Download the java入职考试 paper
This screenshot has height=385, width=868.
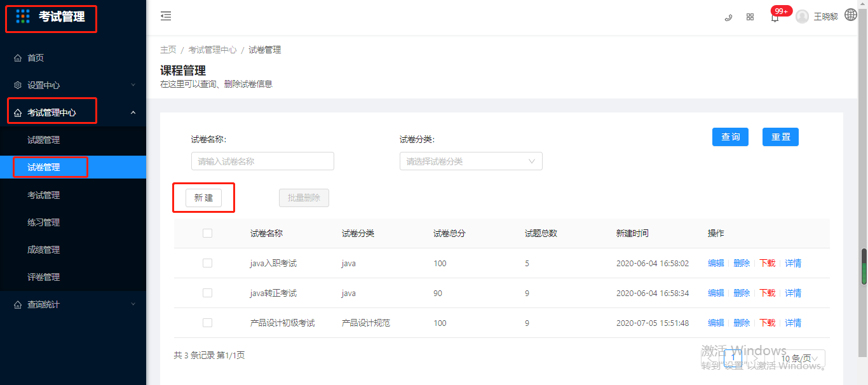768,263
